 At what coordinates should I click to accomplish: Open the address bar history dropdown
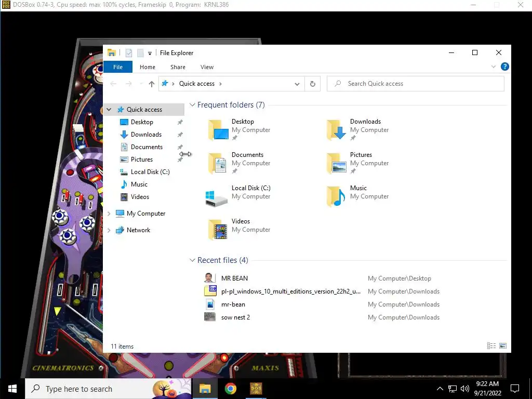[297, 84]
